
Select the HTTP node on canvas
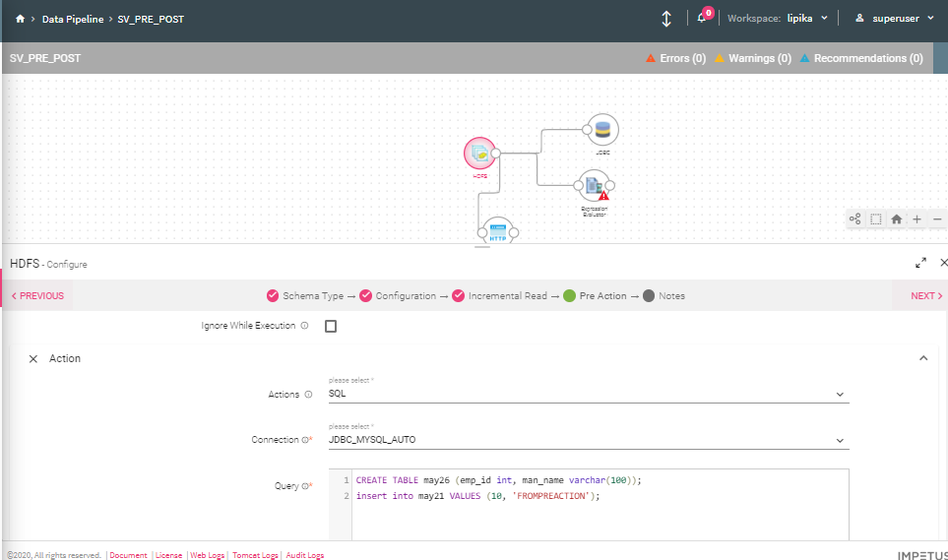(498, 231)
